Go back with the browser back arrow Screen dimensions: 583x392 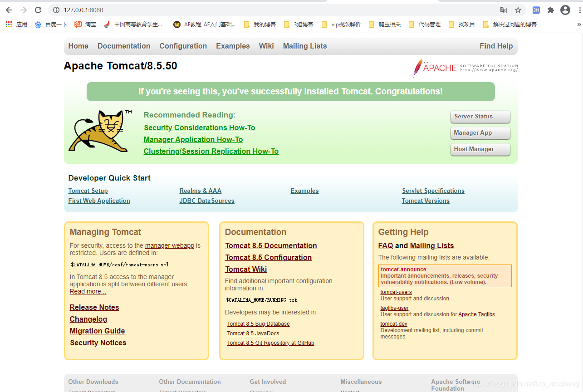point(9,10)
